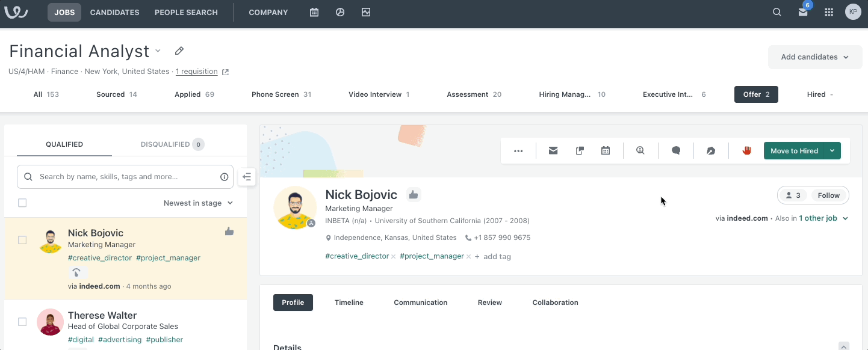The height and width of the screenshot is (350, 868).
Task: Click the pie chart reports icon in top navigation
Action: 340,12
